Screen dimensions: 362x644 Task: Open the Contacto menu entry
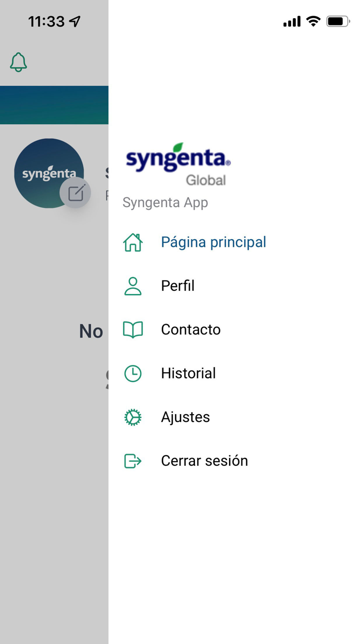coord(191,329)
